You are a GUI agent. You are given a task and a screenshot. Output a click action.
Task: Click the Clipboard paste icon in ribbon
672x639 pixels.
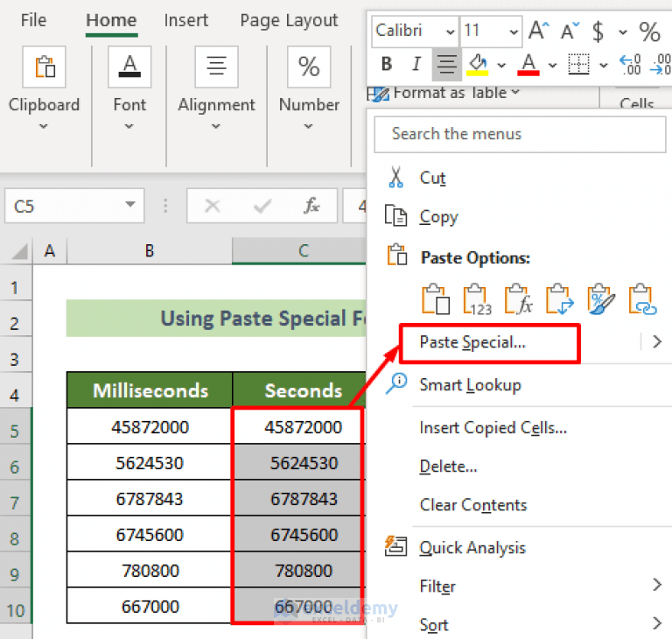44,67
